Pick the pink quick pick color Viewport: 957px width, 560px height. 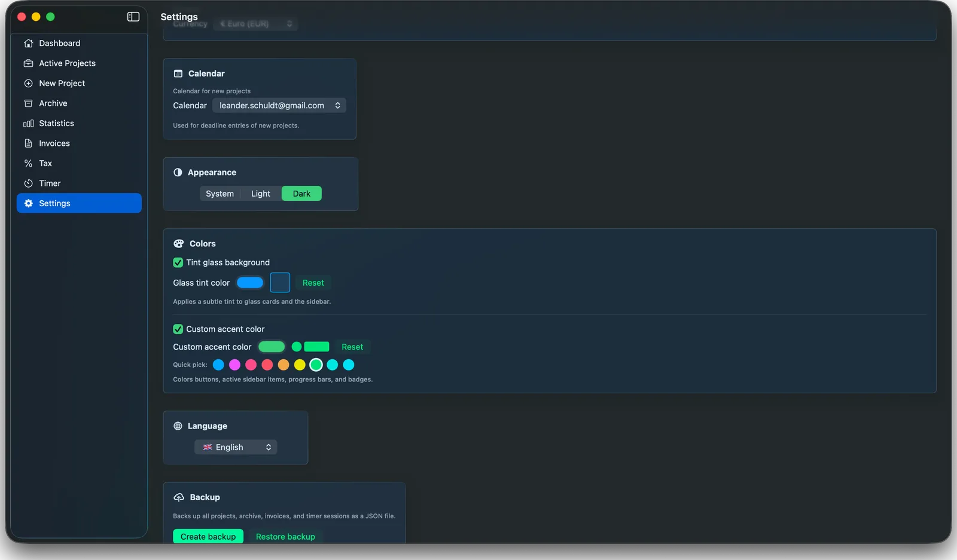[251, 365]
